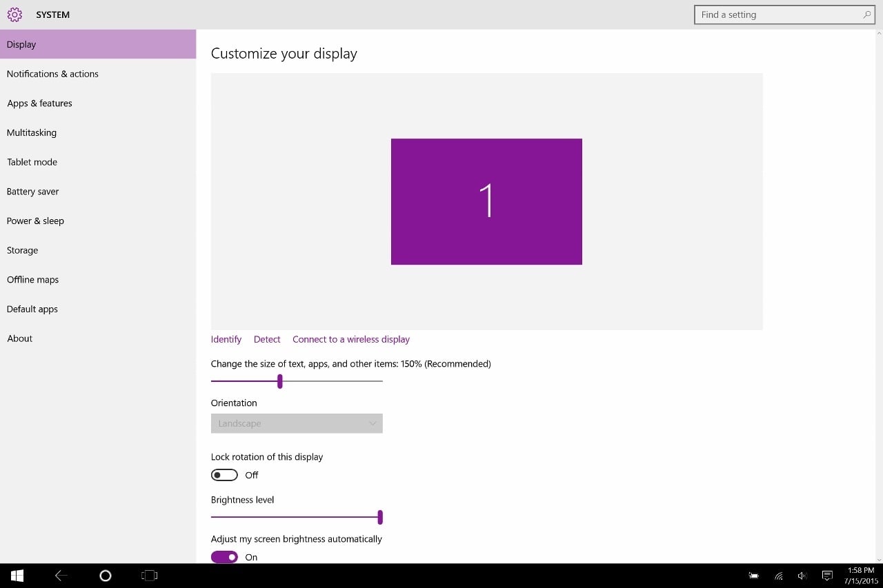Click the Settings gear icon
This screenshot has width=883, height=588.
(14, 14)
